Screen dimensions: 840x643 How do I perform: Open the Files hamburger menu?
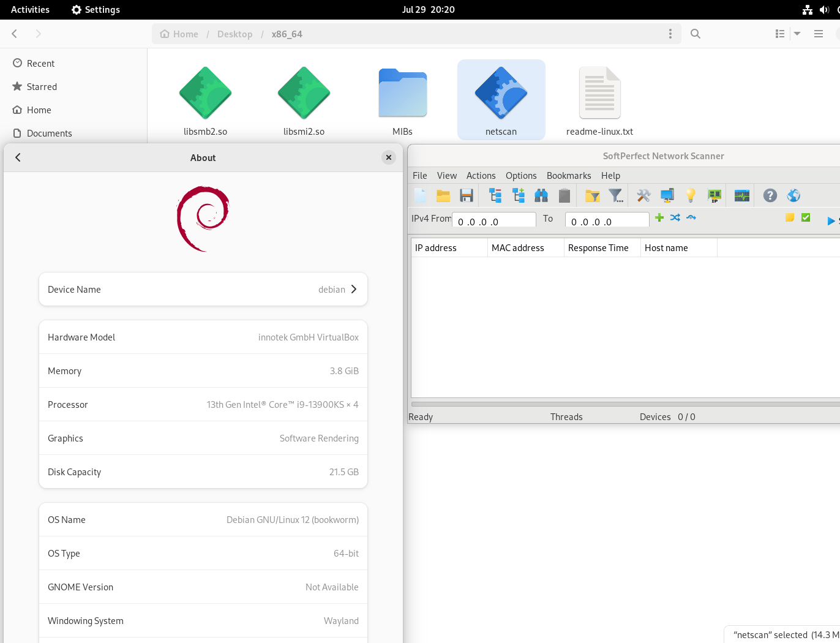click(819, 34)
